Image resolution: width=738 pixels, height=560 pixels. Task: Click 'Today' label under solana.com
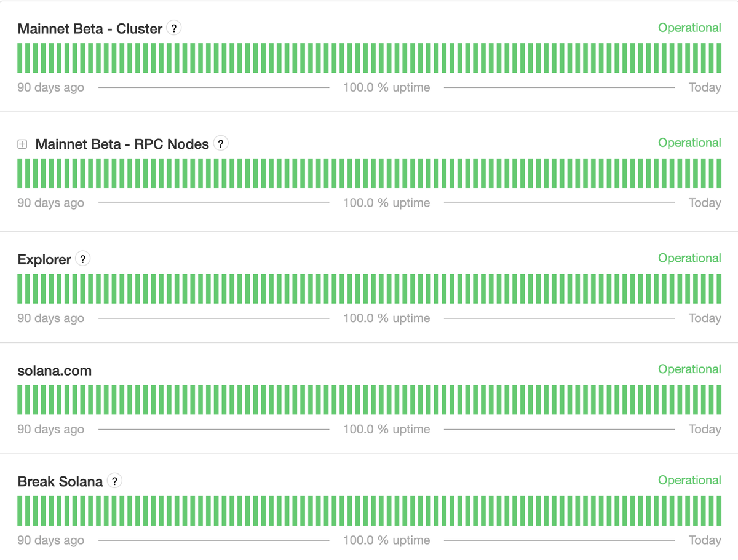tap(705, 429)
